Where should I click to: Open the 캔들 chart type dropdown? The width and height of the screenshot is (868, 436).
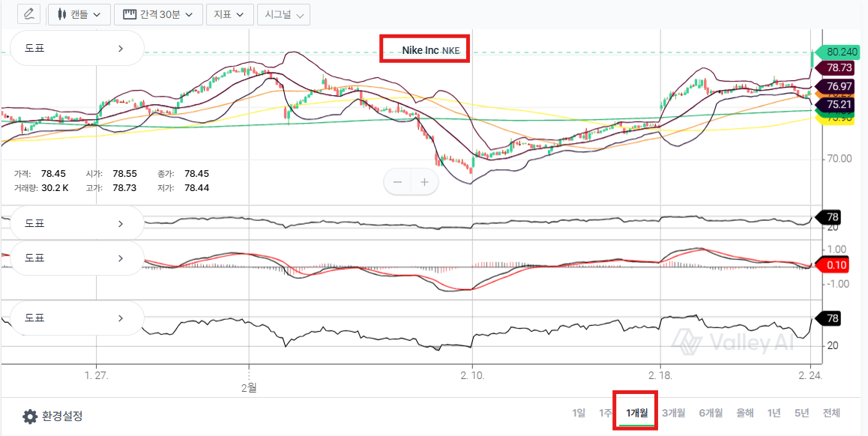(x=79, y=14)
